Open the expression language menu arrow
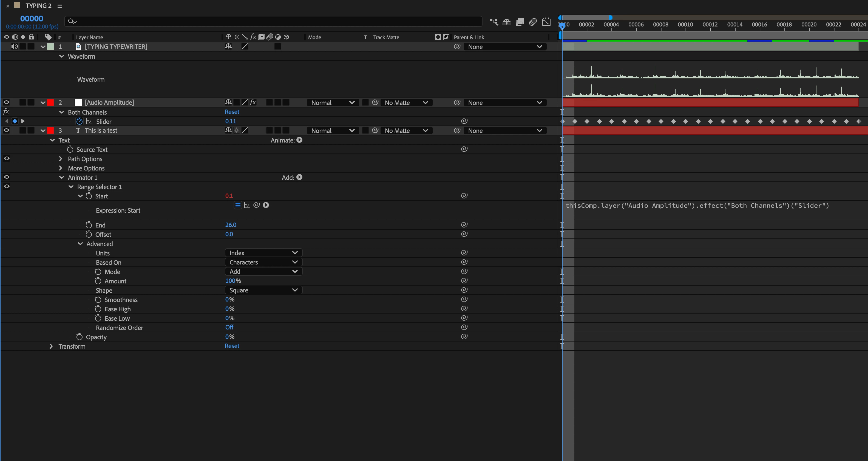 click(x=266, y=205)
